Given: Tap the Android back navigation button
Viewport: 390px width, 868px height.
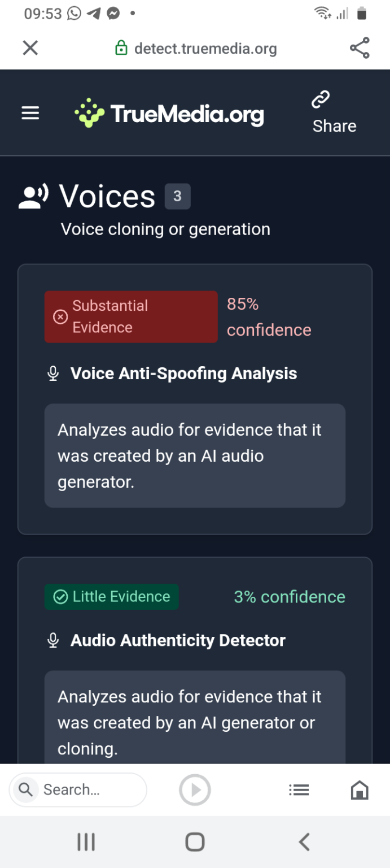Looking at the screenshot, I should pyautogui.click(x=304, y=842).
